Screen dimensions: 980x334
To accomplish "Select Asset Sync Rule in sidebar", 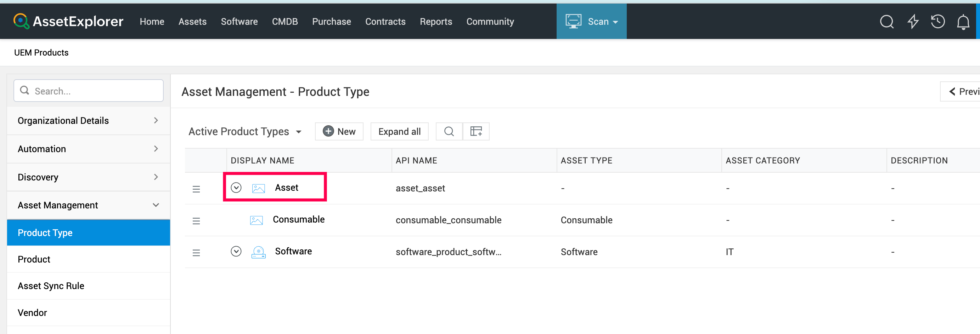I will coord(51,286).
